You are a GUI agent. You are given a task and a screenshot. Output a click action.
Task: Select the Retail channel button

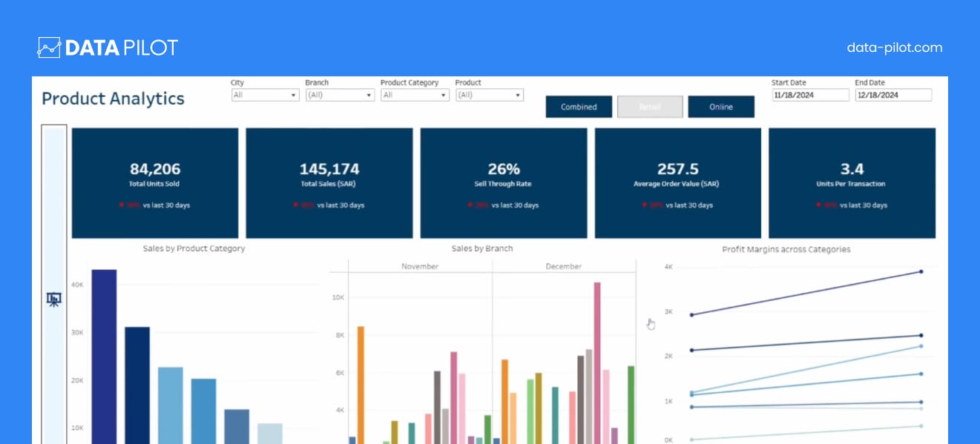point(650,107)
